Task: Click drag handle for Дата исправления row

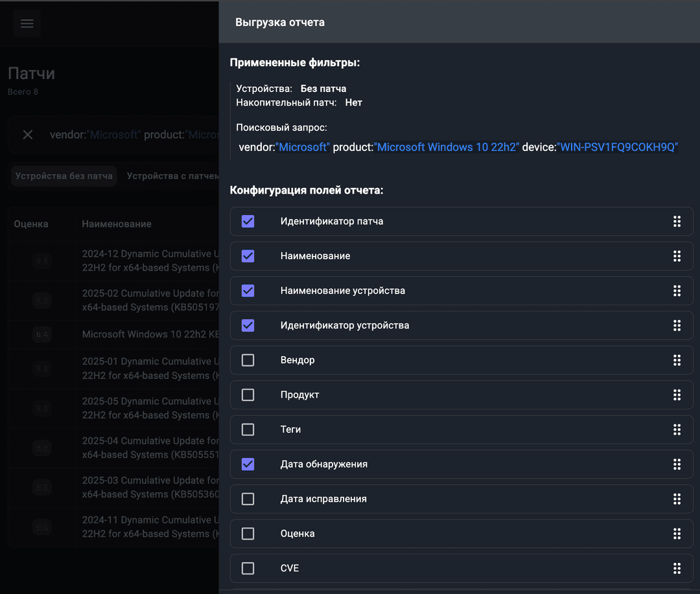Action: pos(677,499)
